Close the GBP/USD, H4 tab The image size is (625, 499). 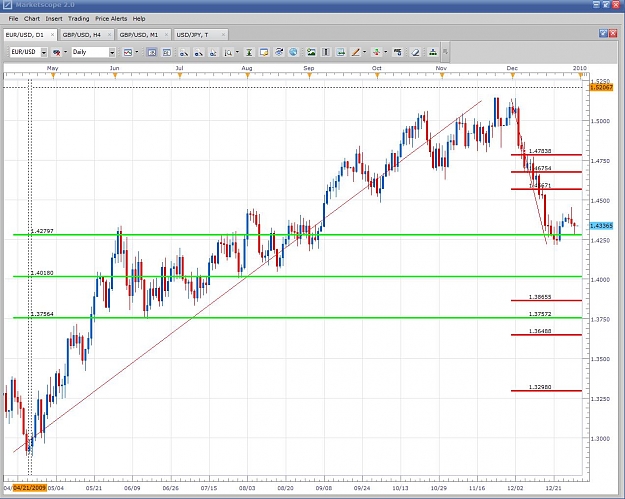coord(109,35)
